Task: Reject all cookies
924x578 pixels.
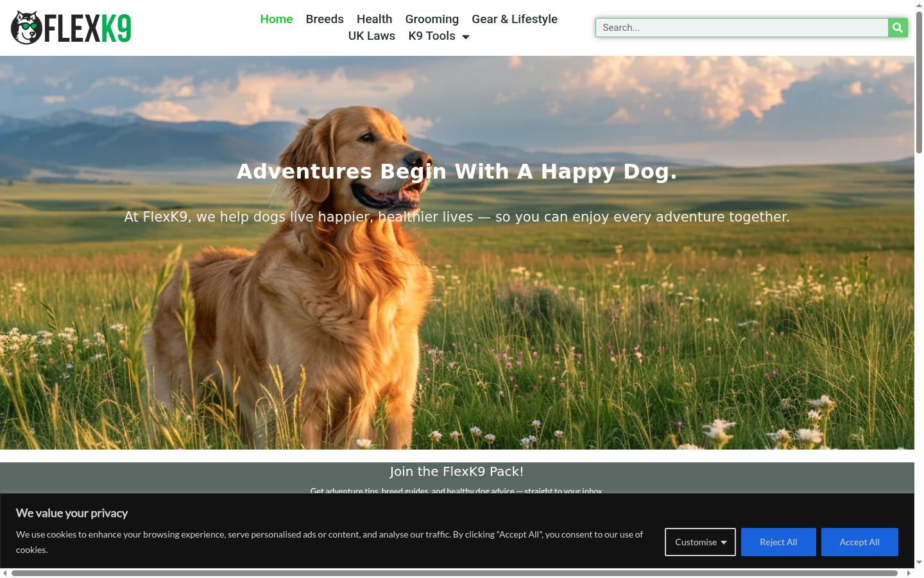Action: pyautogui.click(x=778, y=542)
